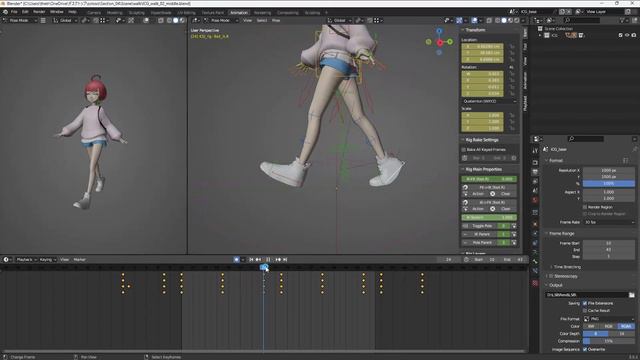Open Select menu in right viewport
Screen dimensions: 640x360
tap(262, 20)
